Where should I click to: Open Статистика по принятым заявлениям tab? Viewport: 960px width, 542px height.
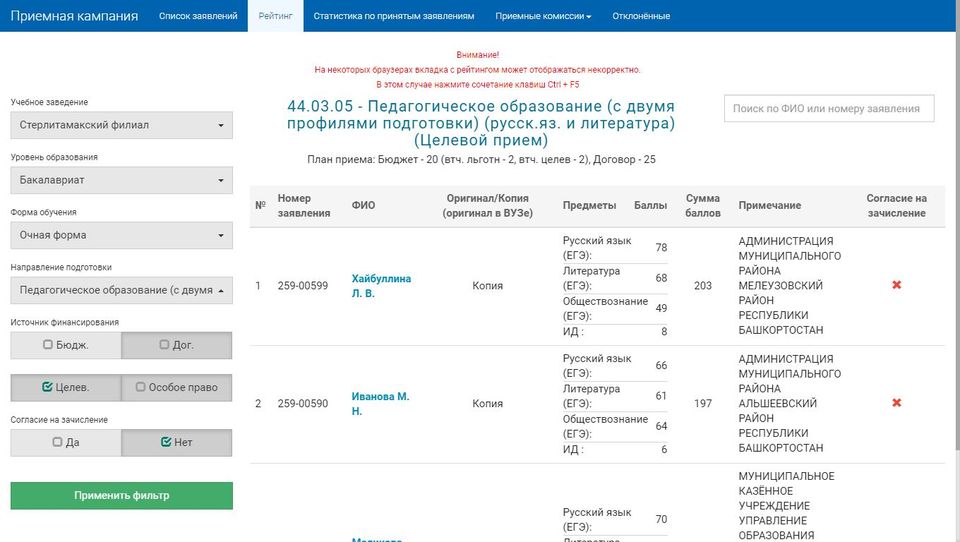(x=393, y=16)
